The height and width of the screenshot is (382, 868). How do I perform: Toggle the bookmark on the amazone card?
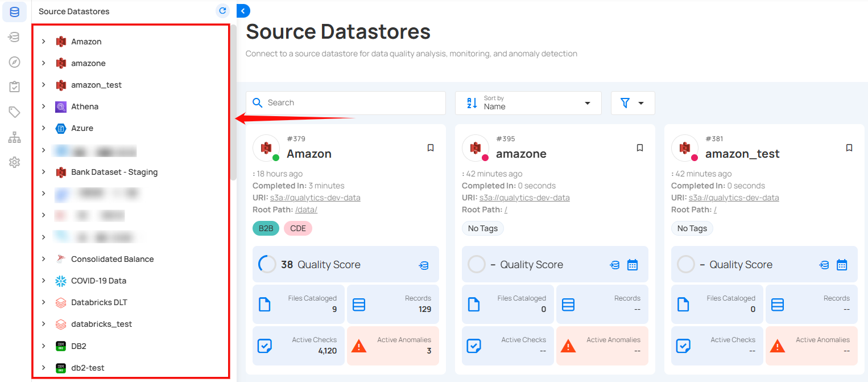639,147
